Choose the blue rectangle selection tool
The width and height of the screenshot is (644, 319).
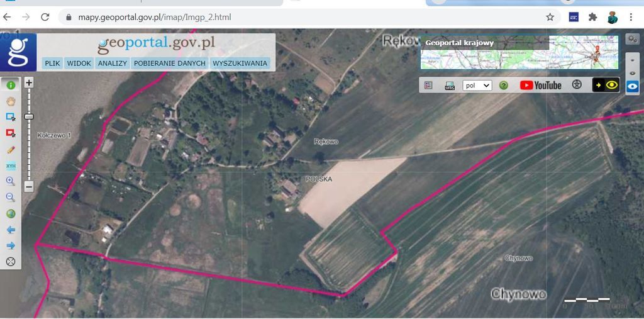click(11, 117)
